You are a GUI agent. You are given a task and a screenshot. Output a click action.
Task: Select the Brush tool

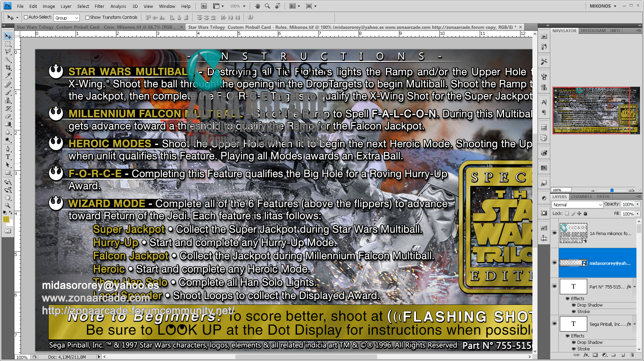click(x=8, y=92)
